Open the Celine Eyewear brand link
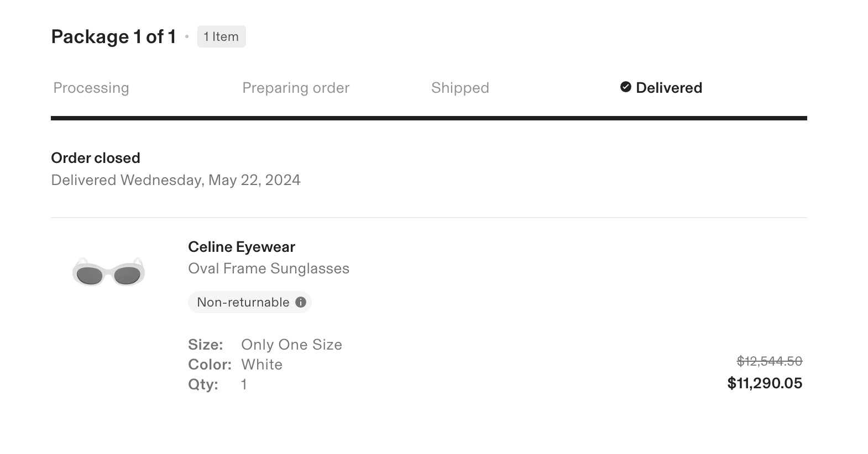Viewport: 868px width, 454px height. pyautogui.click(x=242, y=247)
